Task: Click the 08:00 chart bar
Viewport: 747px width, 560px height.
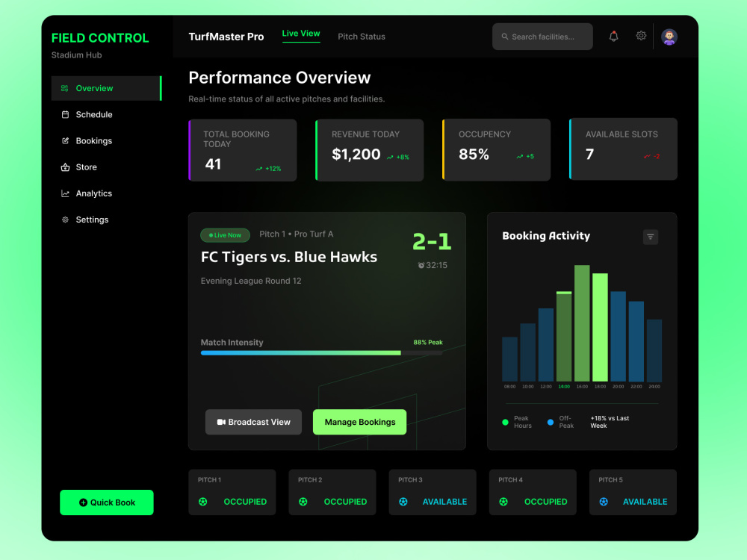Action: pyautogui.click(x=509, y=359)
